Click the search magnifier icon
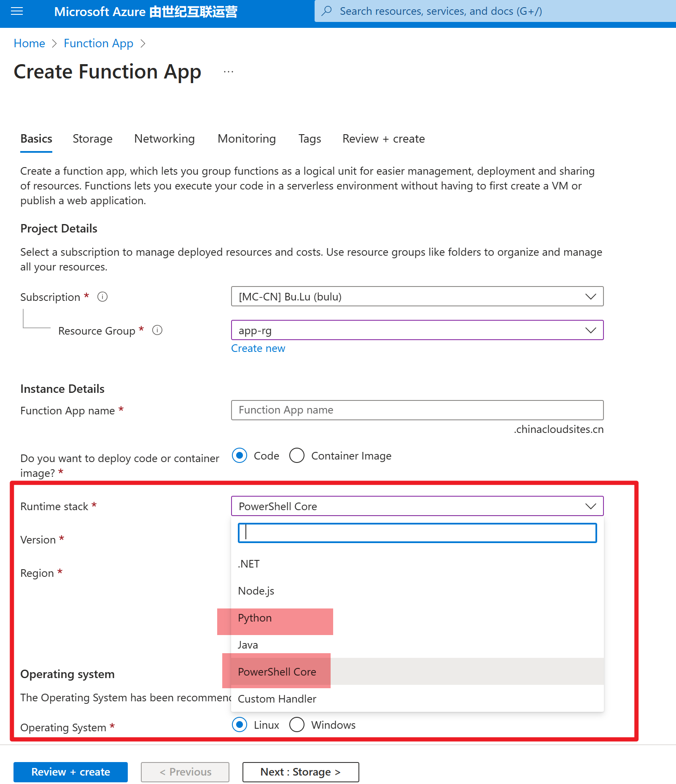Image resolution: width=676 pixels, height=784 pixels. click(x=327, y=11)
